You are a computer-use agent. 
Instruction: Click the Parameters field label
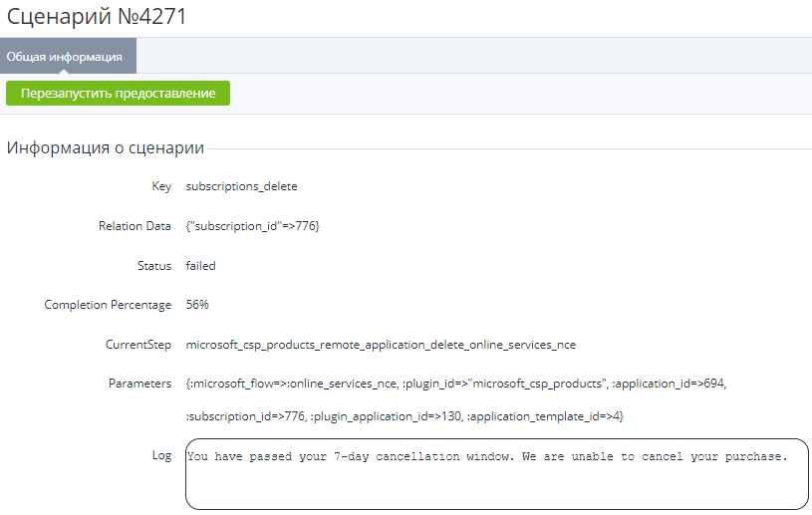point(139,384)
